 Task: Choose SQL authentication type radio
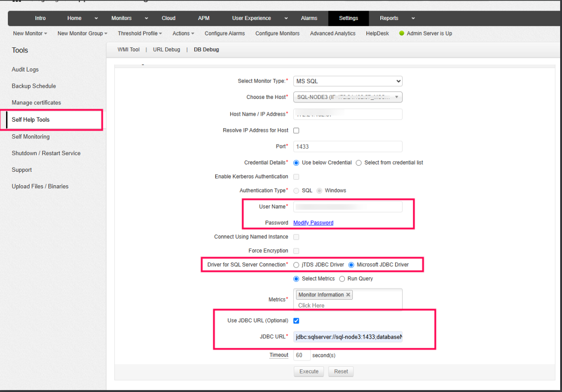click(x=296, y=191)
